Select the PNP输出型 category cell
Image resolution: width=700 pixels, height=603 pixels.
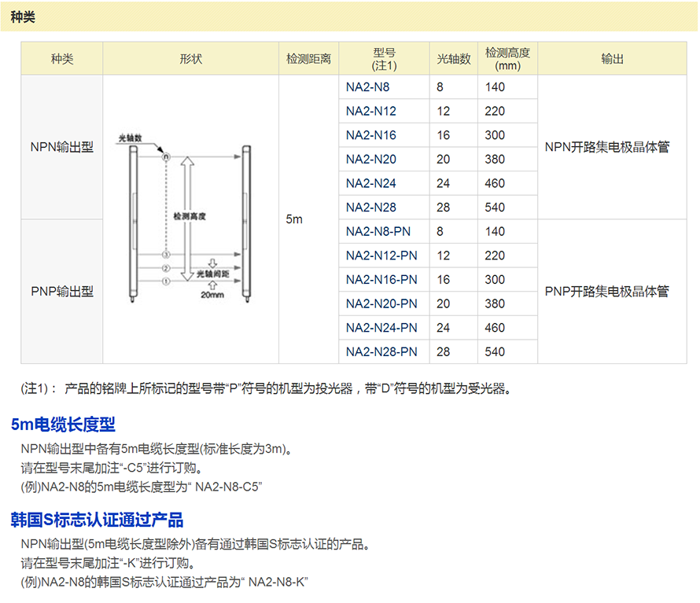(x=62, y=291)
